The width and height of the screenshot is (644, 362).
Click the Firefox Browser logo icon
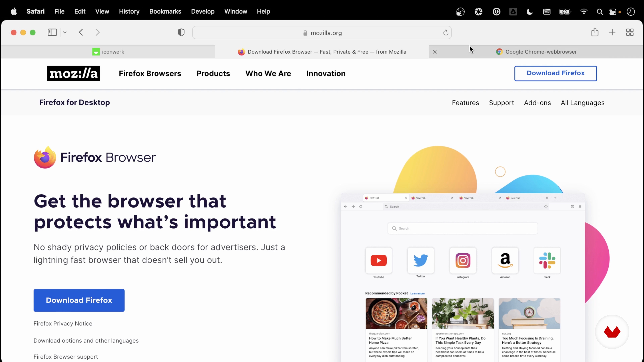[45, 157]
